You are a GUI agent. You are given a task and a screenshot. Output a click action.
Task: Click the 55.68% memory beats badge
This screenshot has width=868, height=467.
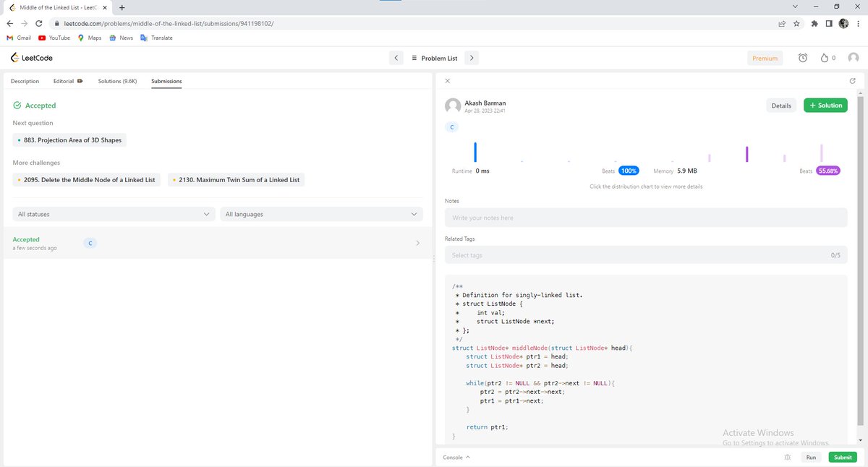point(828,171)
